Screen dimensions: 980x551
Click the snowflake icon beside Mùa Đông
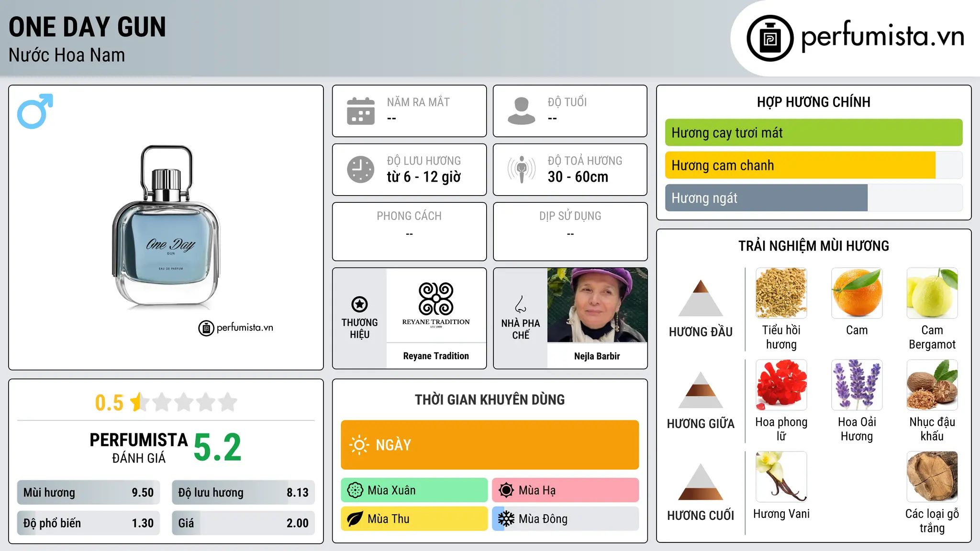(506, 519)
